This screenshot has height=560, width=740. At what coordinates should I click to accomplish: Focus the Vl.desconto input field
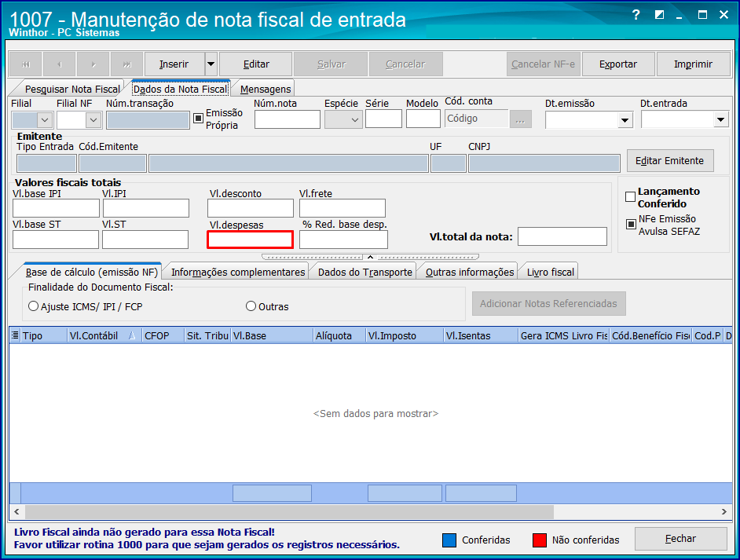[x=250, y=208]
